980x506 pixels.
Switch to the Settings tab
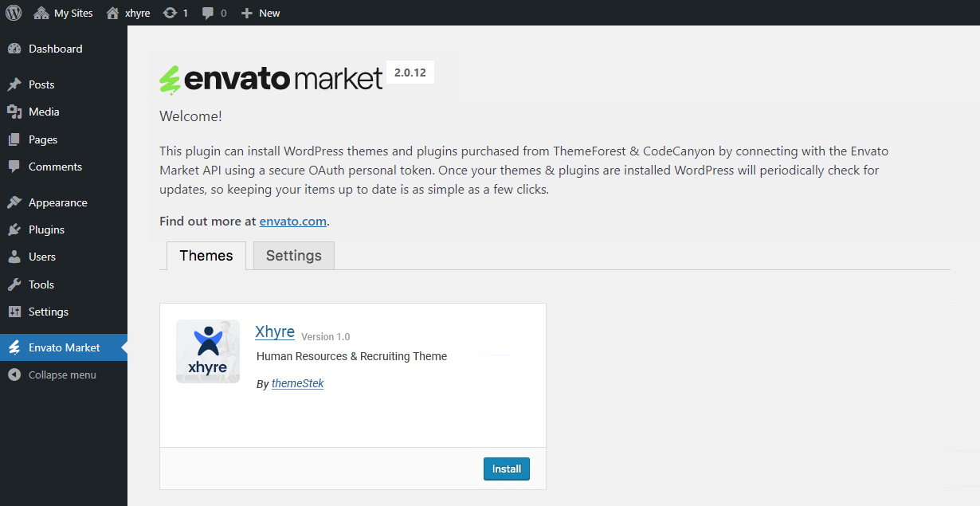pyautogui.click(x=293, y=256)
